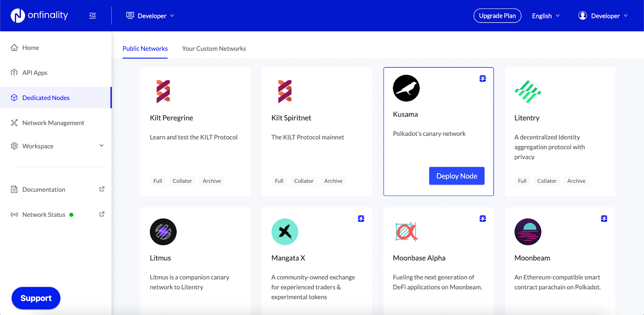Click the Workspace gear icon
The image size is (644, 315).
pos(14,146)
